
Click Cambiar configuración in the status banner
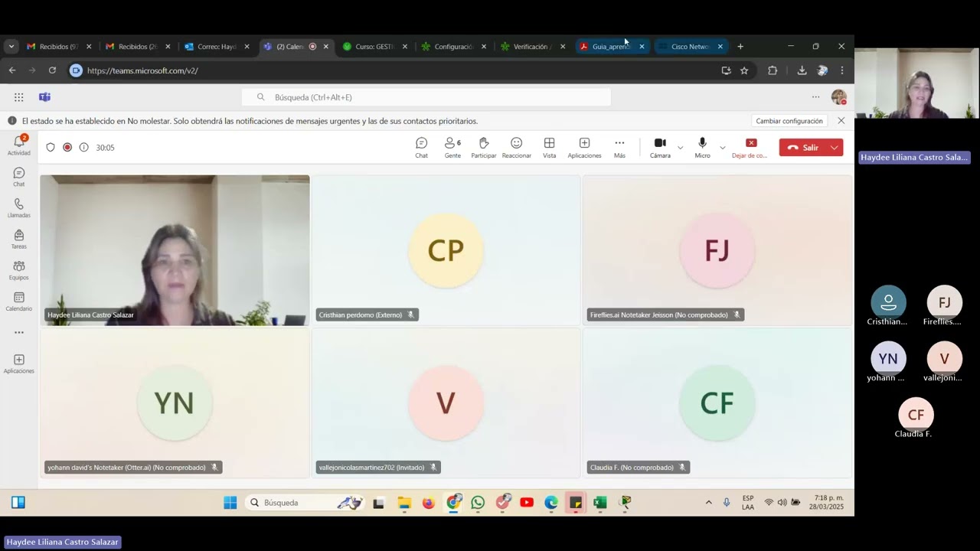[789, 121]
